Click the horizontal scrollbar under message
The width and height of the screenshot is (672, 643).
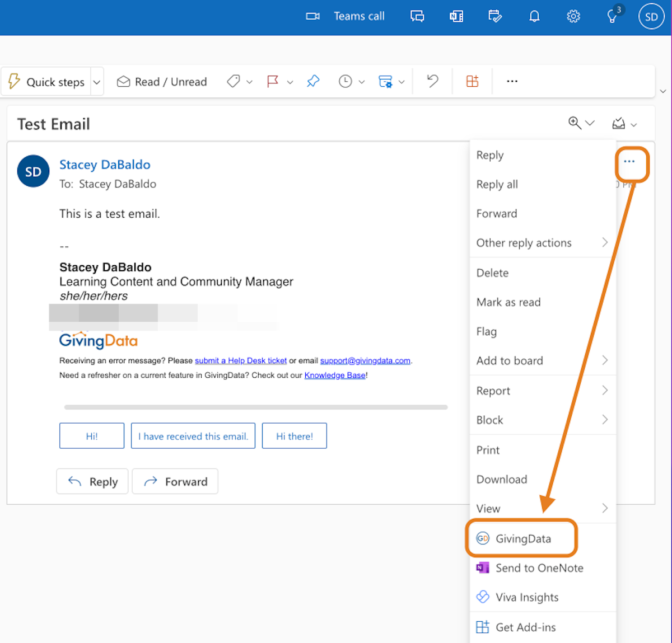(x=256, y=407)
